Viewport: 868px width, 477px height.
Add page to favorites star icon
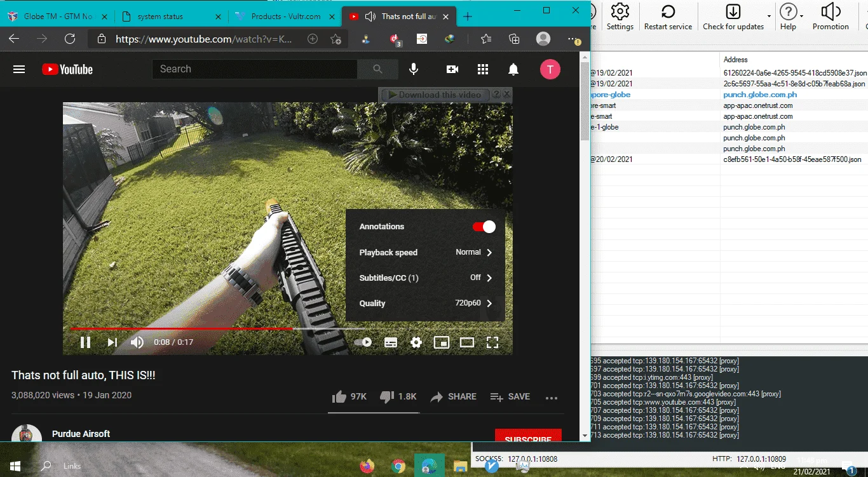[336, 39]
